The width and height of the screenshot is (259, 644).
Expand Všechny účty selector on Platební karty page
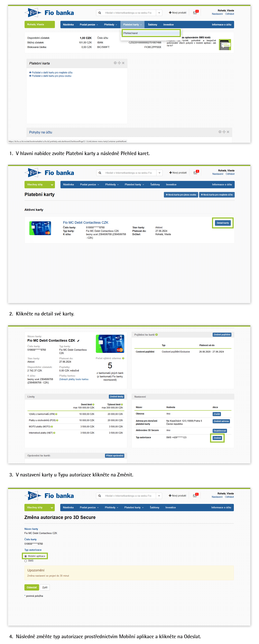pyautogui.click(x=40, y=185)
